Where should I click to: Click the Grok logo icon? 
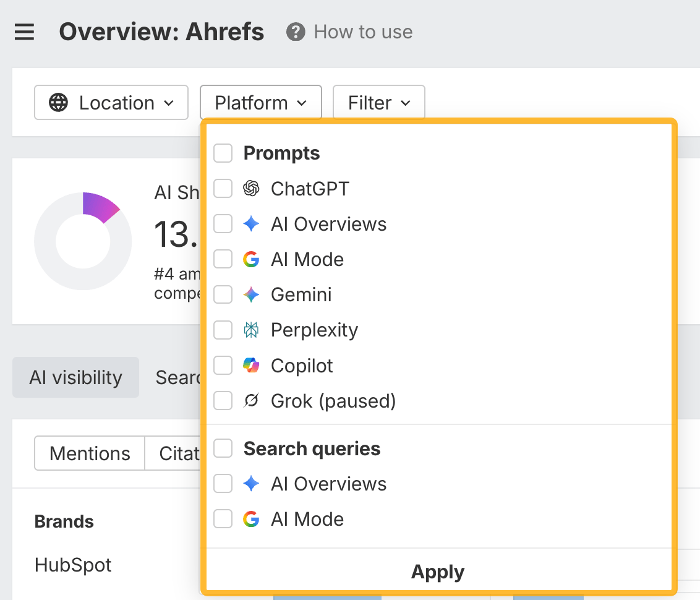[251, 400]
